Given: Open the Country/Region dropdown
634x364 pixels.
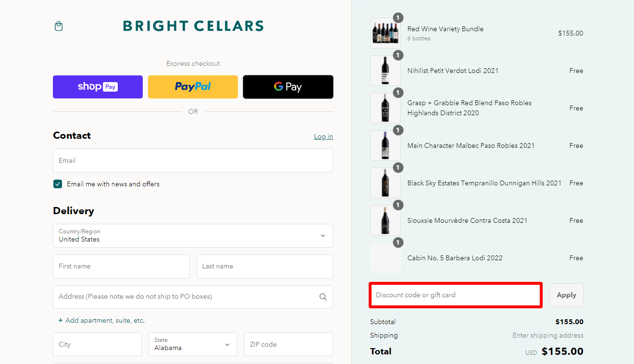Looking at the screenshot, I should pos(193,236).
